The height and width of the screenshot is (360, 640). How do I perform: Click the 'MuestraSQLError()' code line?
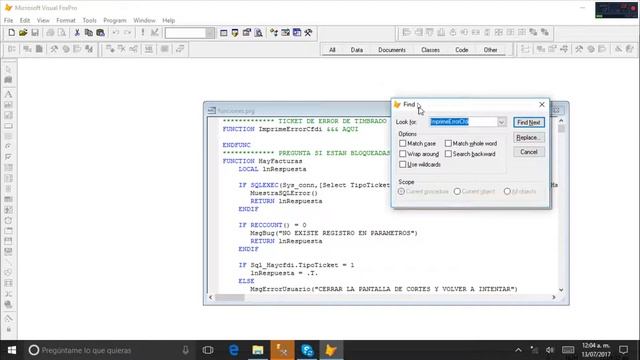tap(284, 193)
